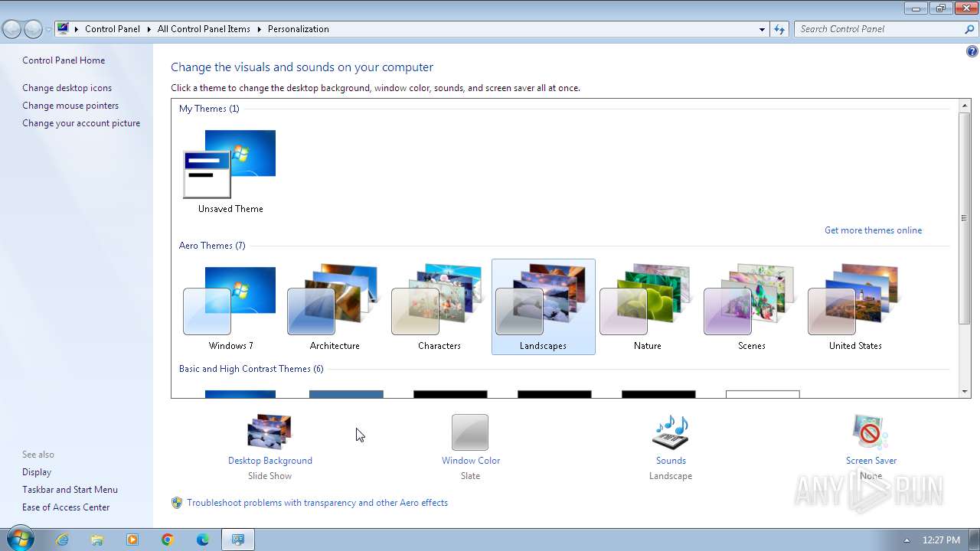Expand the address bar history dropdown
The height and width of the screenshot is (551, 980).
[x=762, y=29]
